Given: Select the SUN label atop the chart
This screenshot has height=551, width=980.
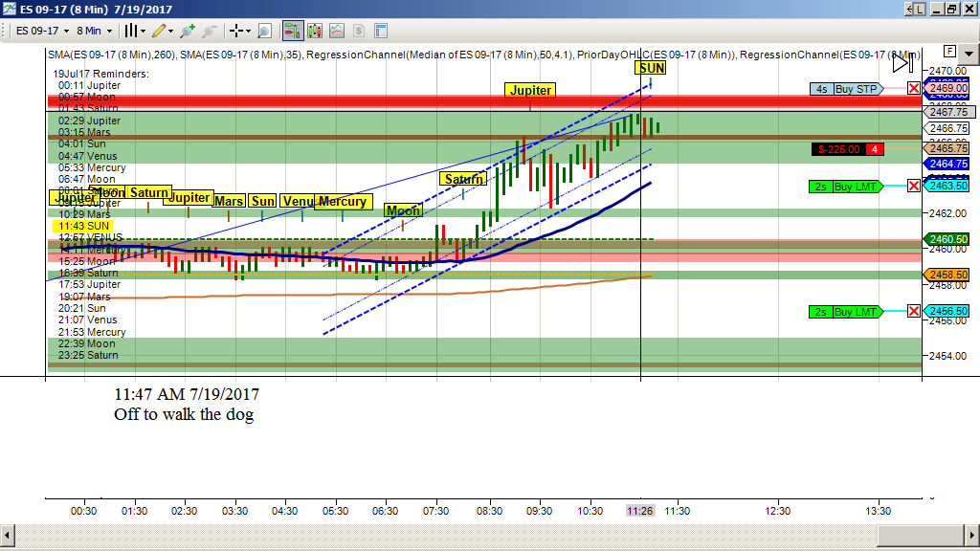Looking at the screenshot, I should (651, 68).
